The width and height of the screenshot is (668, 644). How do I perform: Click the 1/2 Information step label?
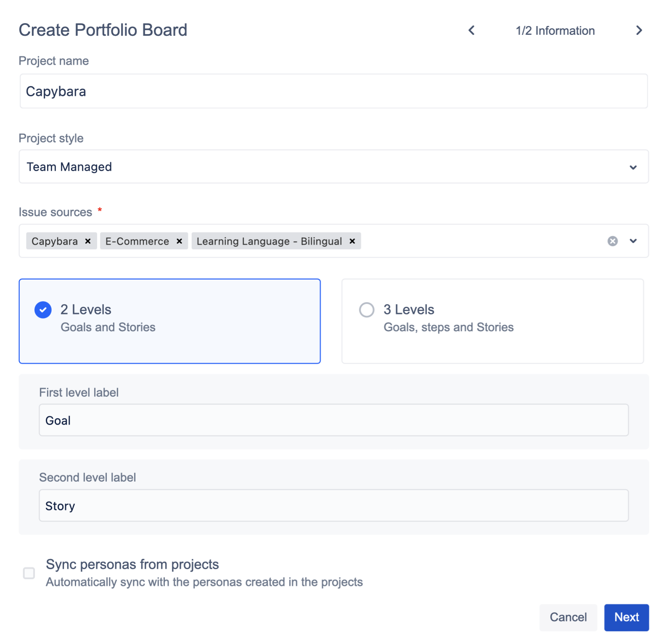555,31
